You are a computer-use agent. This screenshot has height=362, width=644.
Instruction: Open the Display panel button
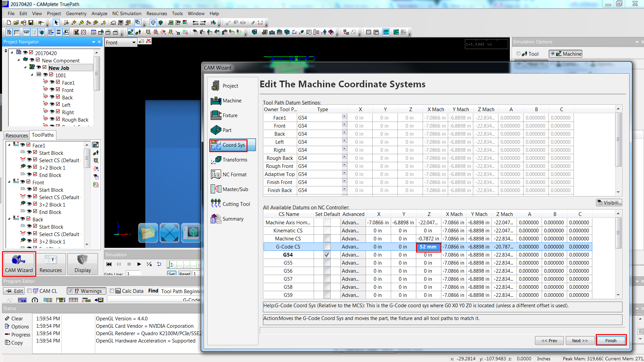coord(83,264)
